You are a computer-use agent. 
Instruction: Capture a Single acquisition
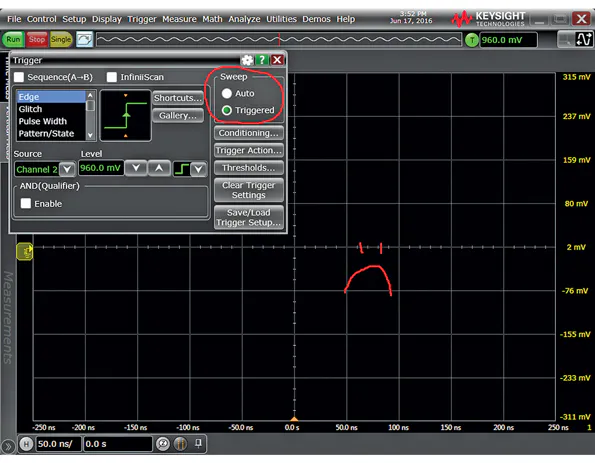point(61,39)
